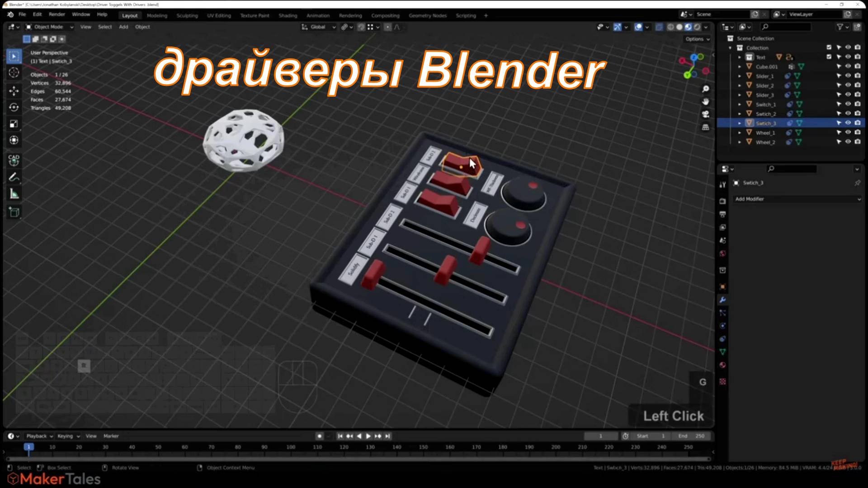This screenshot has width=868, height=488.
Task: Select the Select Box tool
Action: click(14, 56)
